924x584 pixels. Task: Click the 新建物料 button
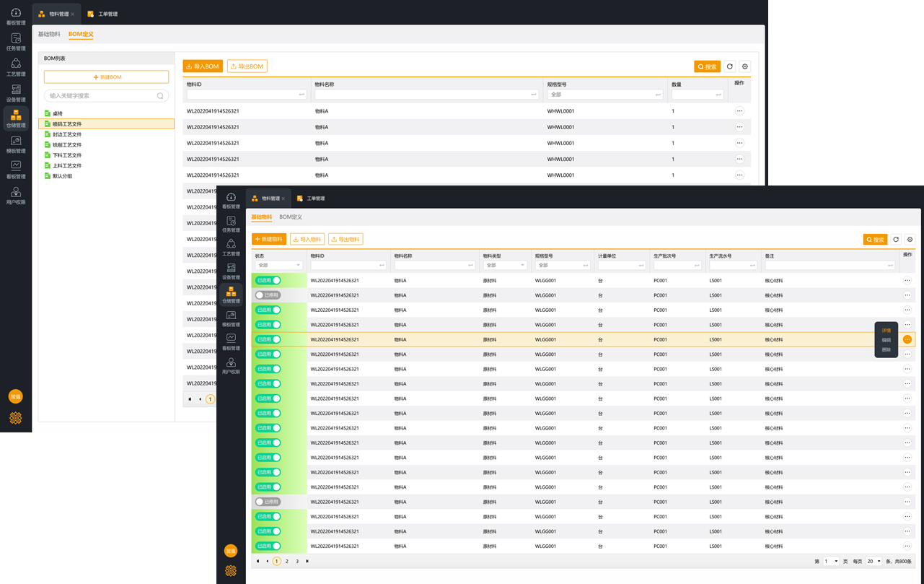point(269,240)
